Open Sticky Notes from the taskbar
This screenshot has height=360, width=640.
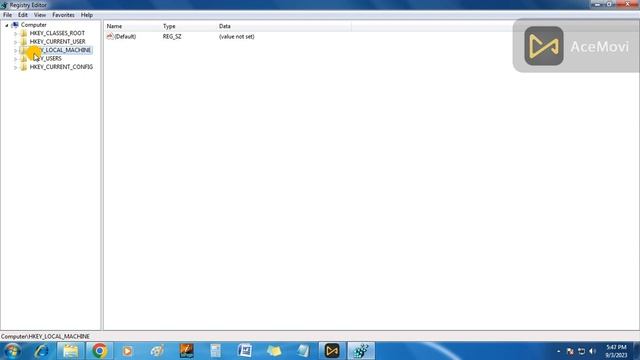tap(274, 351)
